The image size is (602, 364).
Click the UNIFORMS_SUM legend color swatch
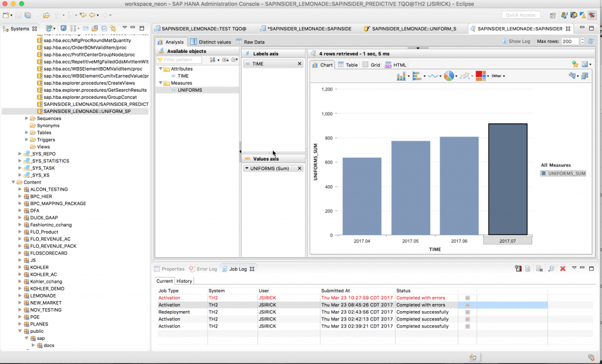pyautogui.click(x=543, y=173)
